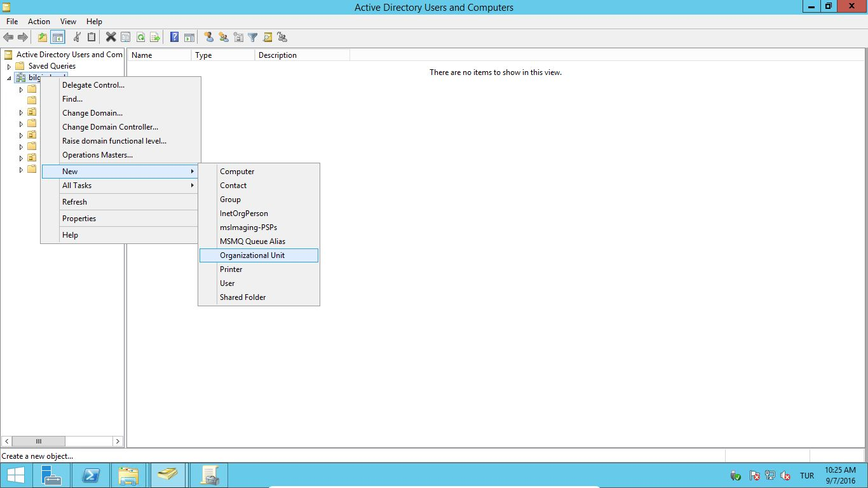Click Refresh in the context menu
Viewport: 868px width, 488px height.
pyautogui.click(x=120, y=202)
